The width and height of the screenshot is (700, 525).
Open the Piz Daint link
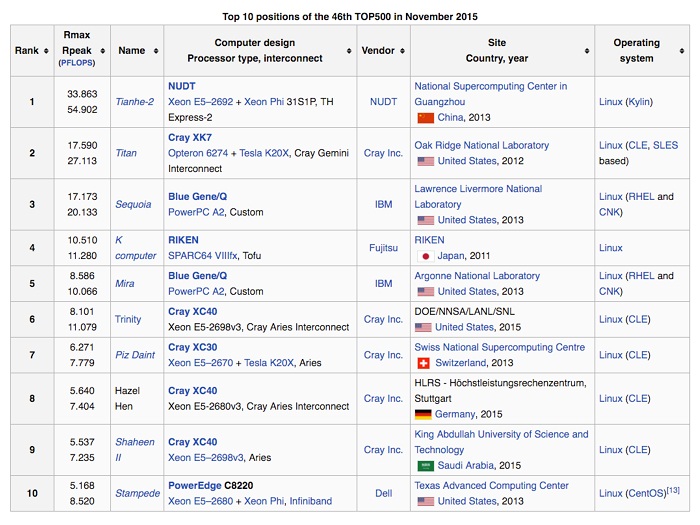coord(135,355)
